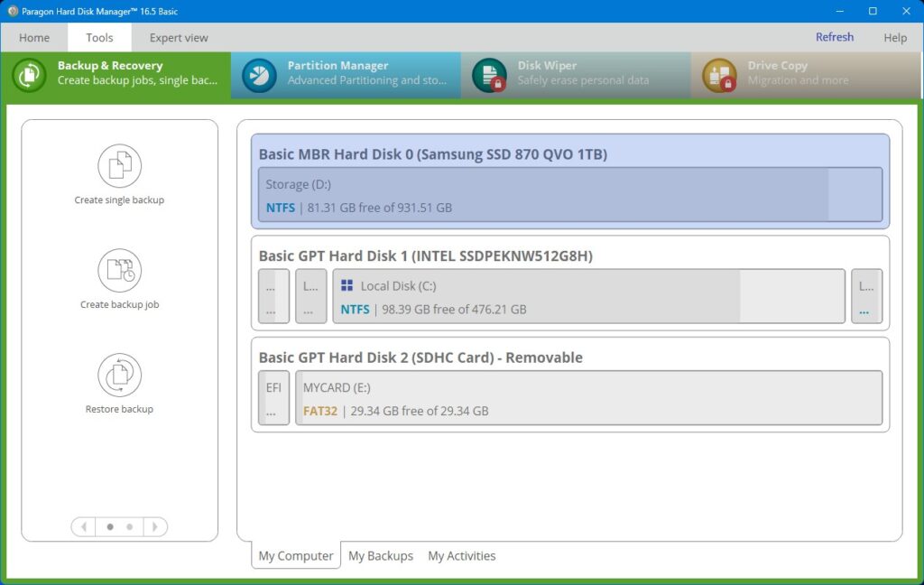Open Drive Copy using its migration icon
The width and height of the screenshot is (924, 585).
719,76
